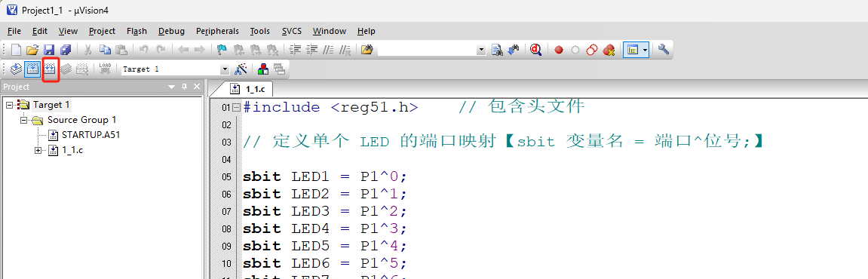Go to the next bookmark icon
868x279 pixels.
coord(256,50)
